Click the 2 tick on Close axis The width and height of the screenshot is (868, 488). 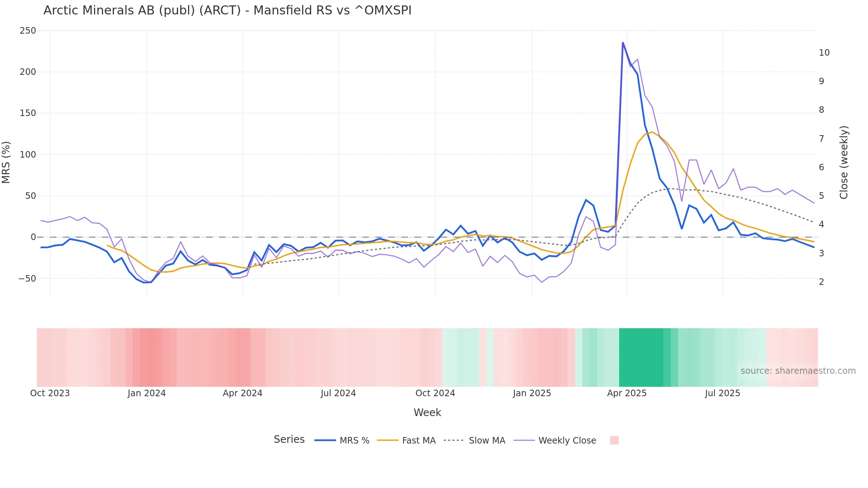point(822,282)
